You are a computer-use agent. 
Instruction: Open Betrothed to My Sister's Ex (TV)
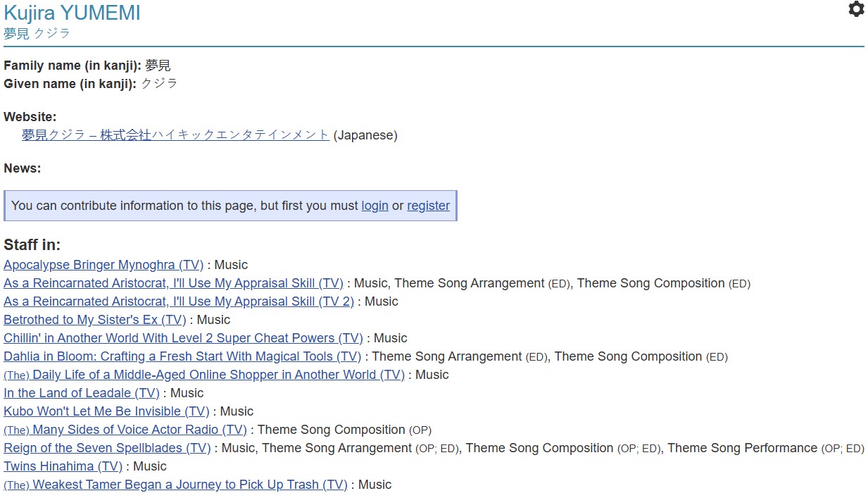click(95, 320)
